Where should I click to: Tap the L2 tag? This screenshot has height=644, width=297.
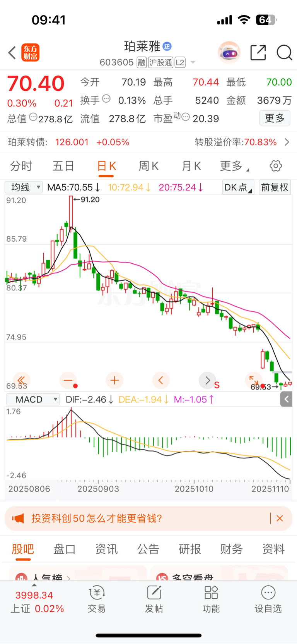(180, 62)
